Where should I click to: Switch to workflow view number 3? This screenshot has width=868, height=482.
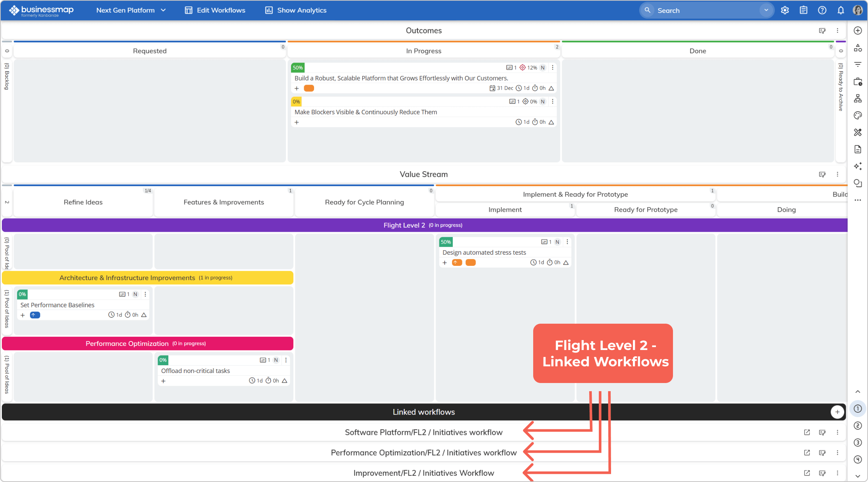point(858,443)
